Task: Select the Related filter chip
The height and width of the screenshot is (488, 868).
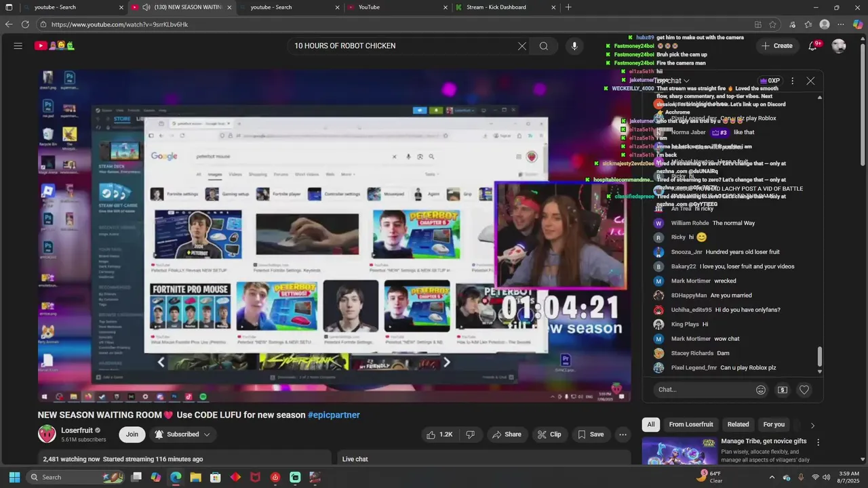Action: pos(738,424)
